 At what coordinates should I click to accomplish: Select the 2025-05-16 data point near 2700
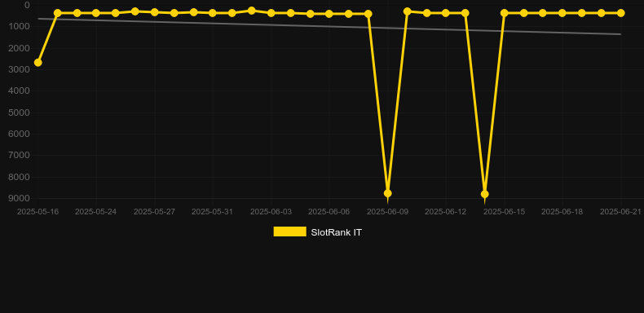37,63
